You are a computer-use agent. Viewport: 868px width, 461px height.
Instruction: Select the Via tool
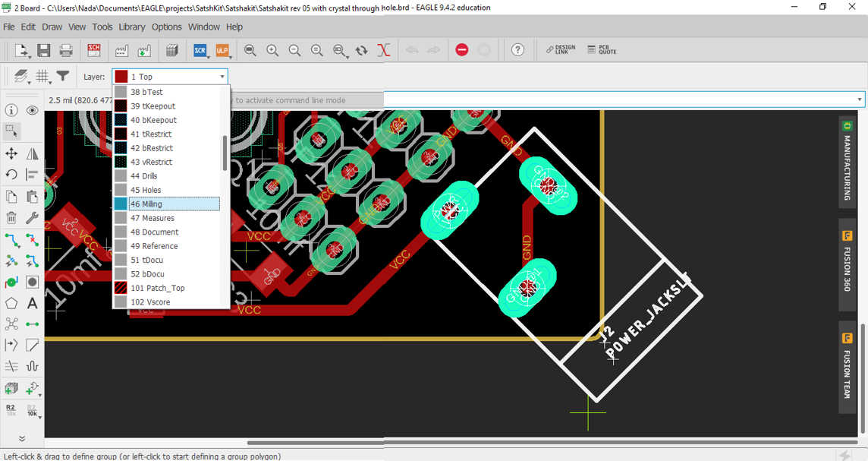pyautogui.click(x=11, y=282)
